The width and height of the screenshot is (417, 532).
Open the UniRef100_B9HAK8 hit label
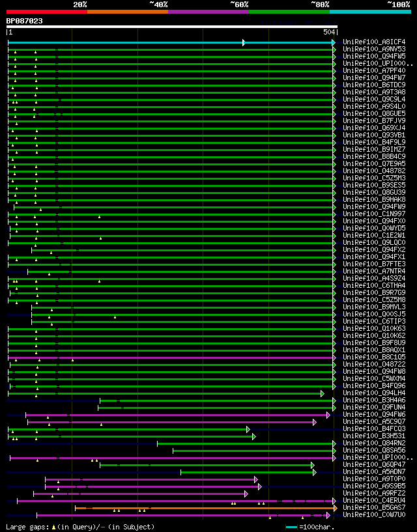374,199
